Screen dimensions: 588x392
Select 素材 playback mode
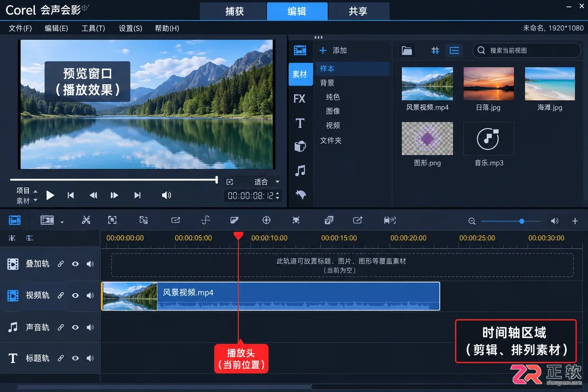(23, 201)
